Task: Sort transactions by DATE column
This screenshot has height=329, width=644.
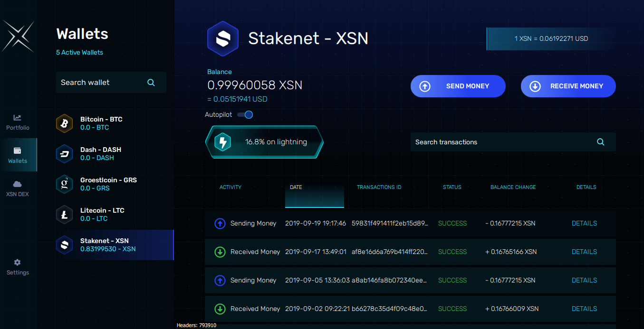Action: click(x=296, y=187)
